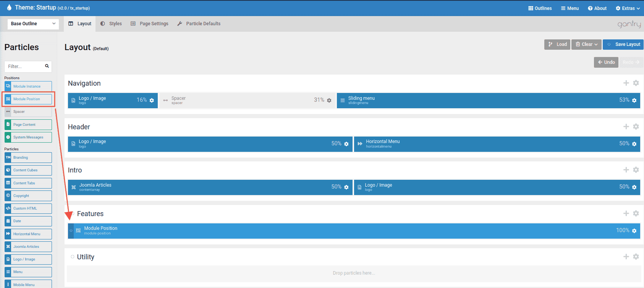Select the Module Instance particle
644x288 pixels.
28,86
